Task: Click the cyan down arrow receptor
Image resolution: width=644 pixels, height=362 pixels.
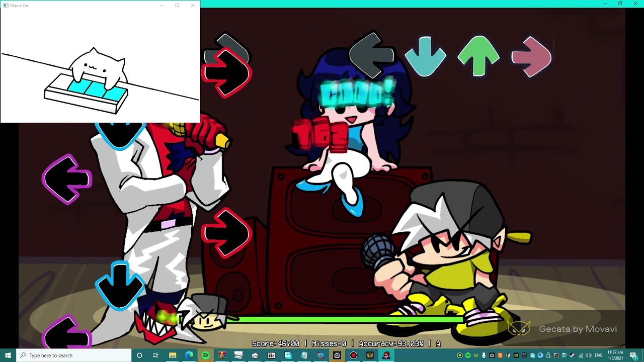Action: pos(425,56)
